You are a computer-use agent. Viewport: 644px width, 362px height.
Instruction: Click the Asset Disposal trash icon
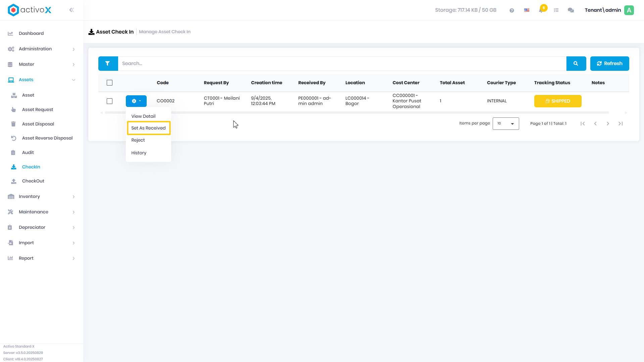pos(13,124)
